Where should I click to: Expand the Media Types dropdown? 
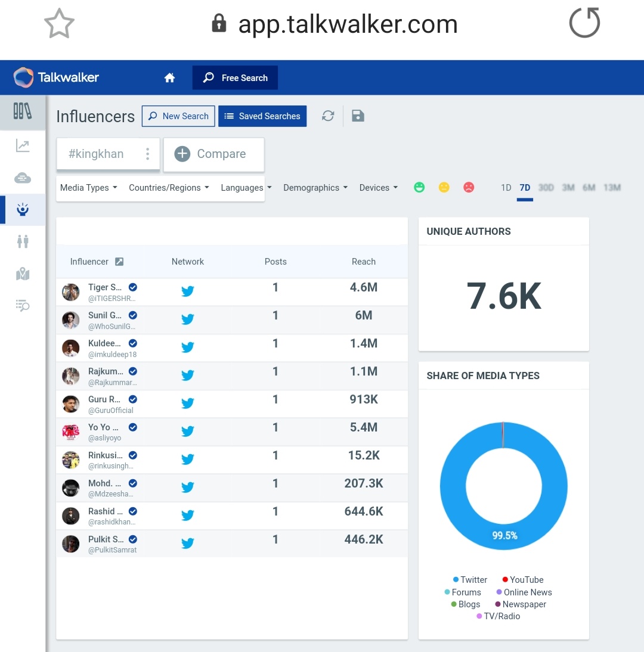[89, 188]
